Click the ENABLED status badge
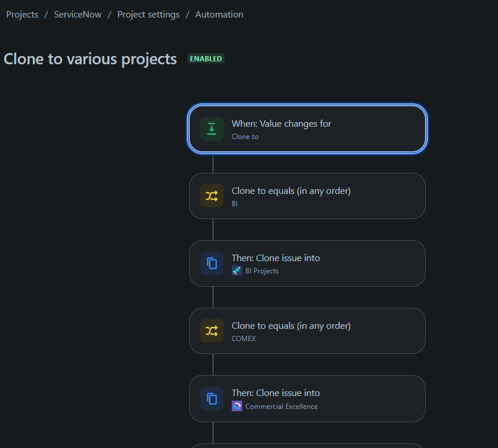The height and width of the screenshot is (448, 498). [x=206, y=59]
